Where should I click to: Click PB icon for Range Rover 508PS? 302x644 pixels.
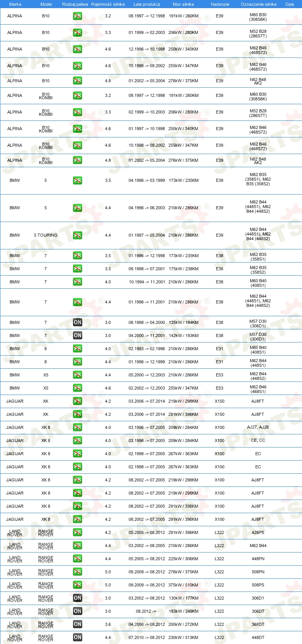78,585
